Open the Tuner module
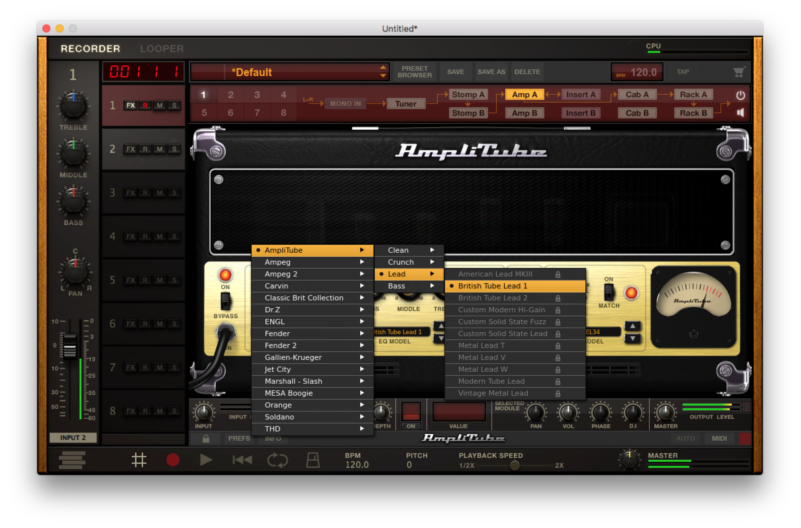Screen dimensions: 801x528 click(x=406, y=104)
